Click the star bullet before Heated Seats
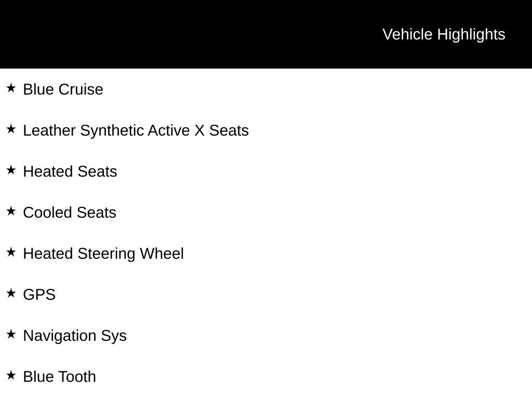The height and width of the screenshot is (399, 532). coord(11,170)
